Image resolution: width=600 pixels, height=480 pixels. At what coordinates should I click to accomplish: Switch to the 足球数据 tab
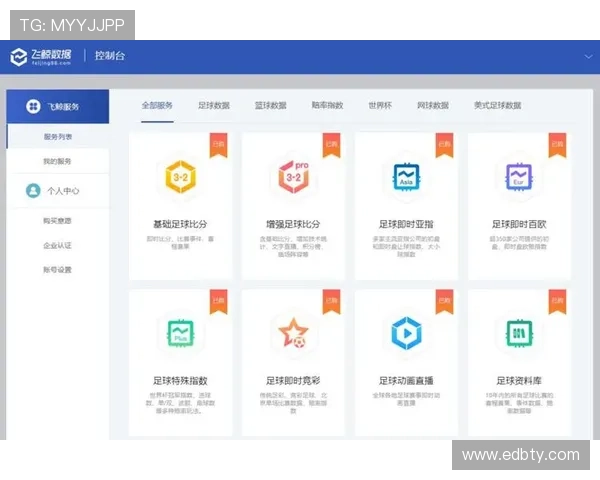tap(214, 106)
